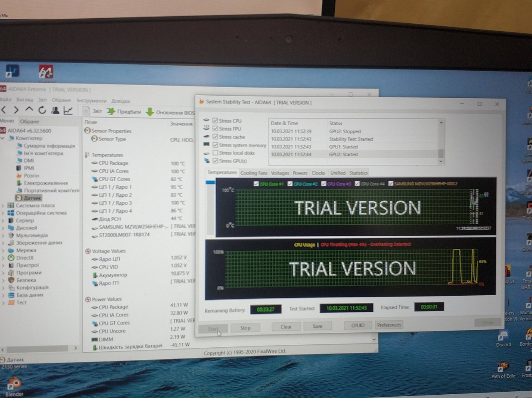This screenshot has width=532, height=398.
Task: Click the user profile toolbar icon
Action: 55,110
